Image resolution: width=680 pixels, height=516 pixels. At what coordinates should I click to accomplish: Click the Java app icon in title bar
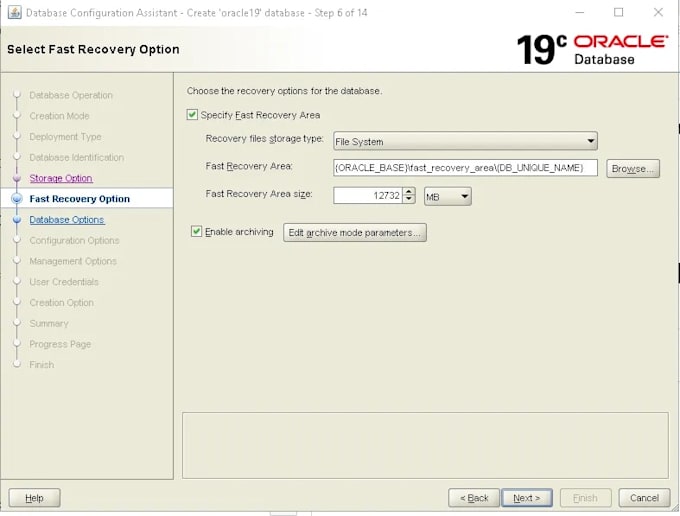[x=14, y=12]
